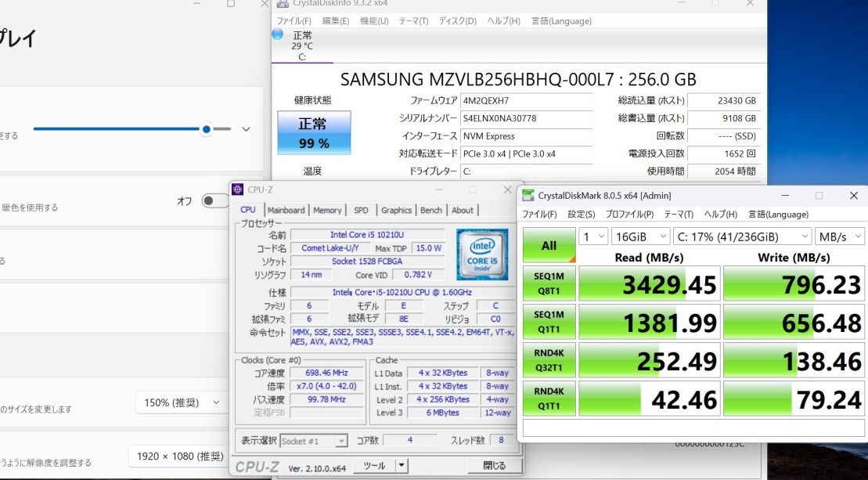Click the CrystalDiskInfo title bar icon
This screenshot has height=480, width=868.
[282, 5]
